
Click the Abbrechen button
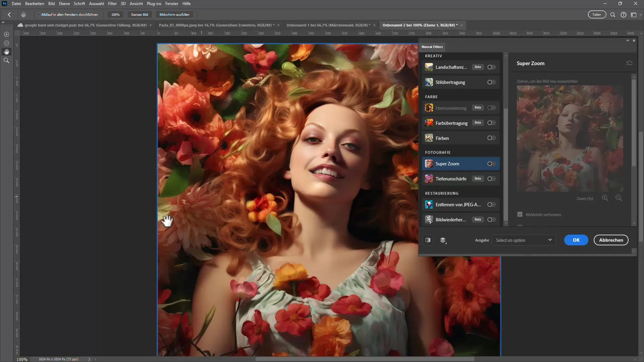tap(611, 240)
